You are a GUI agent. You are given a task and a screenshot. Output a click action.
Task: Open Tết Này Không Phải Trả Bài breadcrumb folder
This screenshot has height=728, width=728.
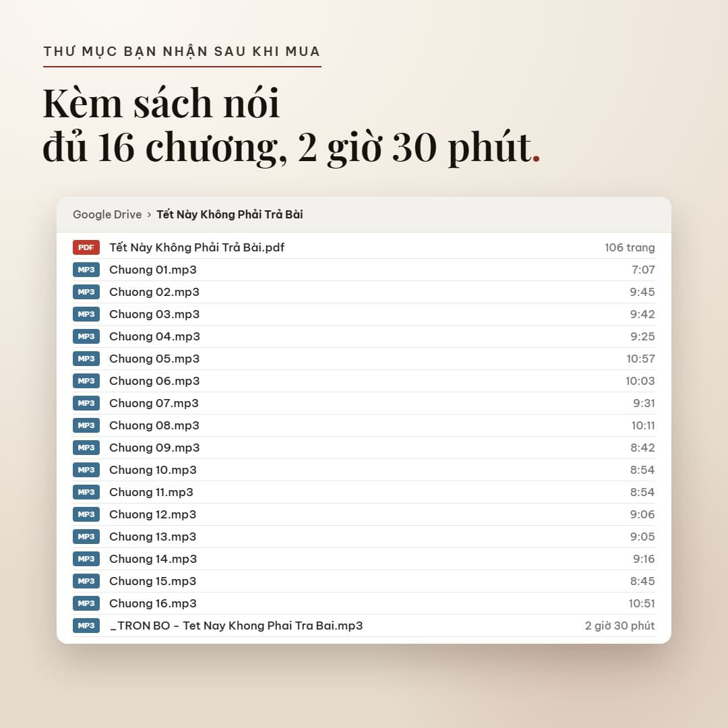(230, 214)
